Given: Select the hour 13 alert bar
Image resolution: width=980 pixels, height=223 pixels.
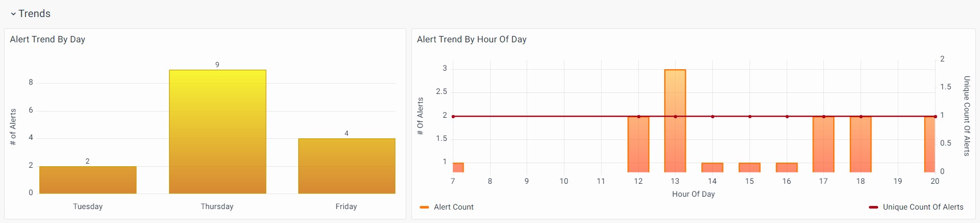Looking at the screenshot, I should [x=675, y=121].
